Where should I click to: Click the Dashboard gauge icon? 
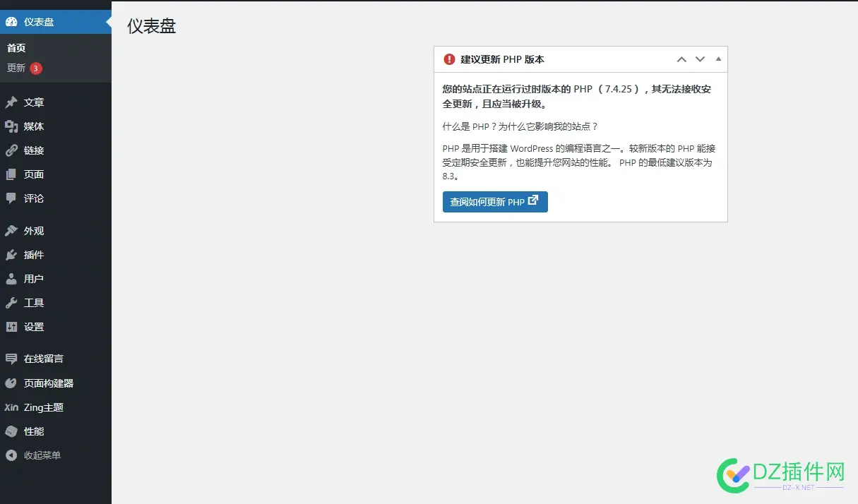pyautogui.click(x=11, y=22)
